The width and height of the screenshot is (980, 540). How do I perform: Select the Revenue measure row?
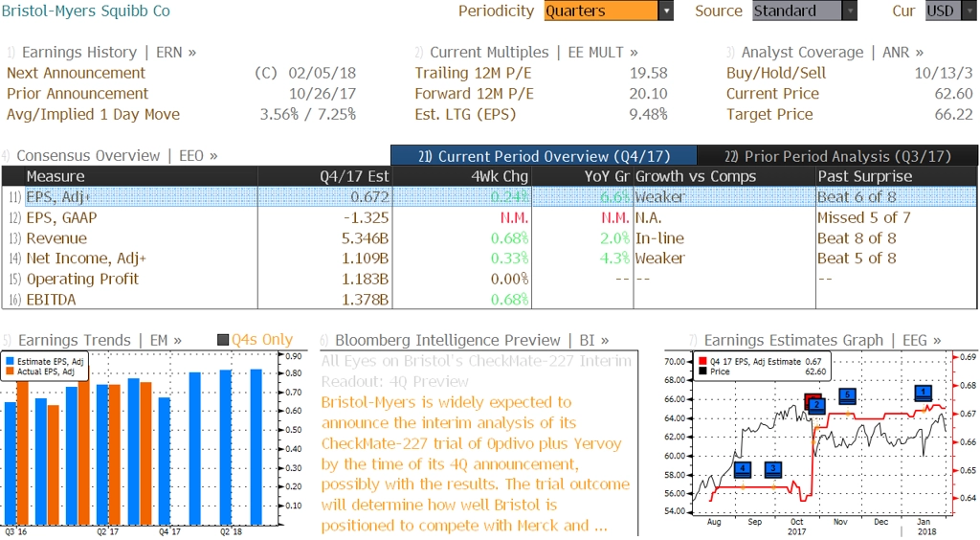(x=489, y=238)
